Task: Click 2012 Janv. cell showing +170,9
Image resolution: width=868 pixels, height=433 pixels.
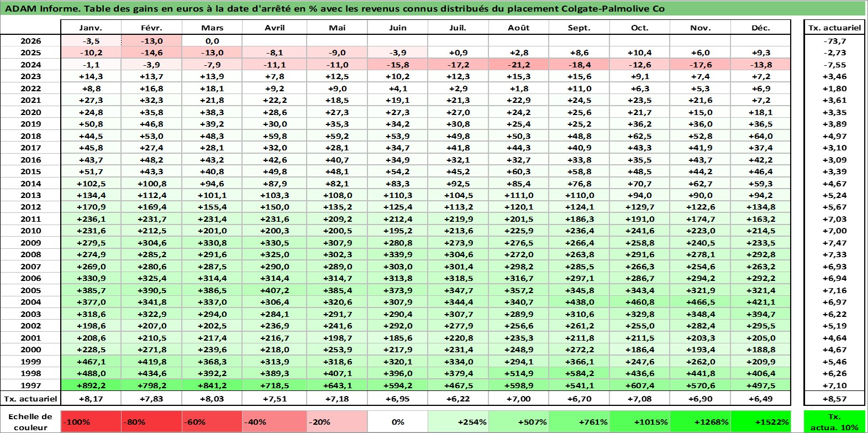Action: pos(91,207)
